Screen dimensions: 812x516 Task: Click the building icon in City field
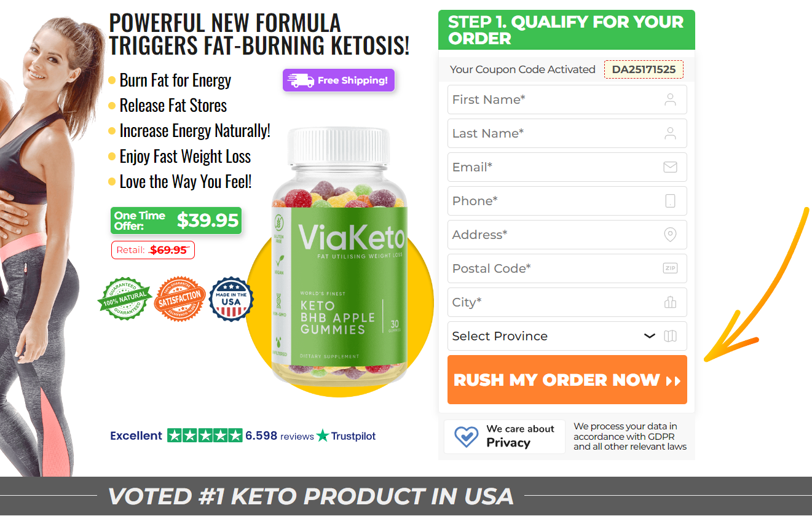(x=670, y=302)
